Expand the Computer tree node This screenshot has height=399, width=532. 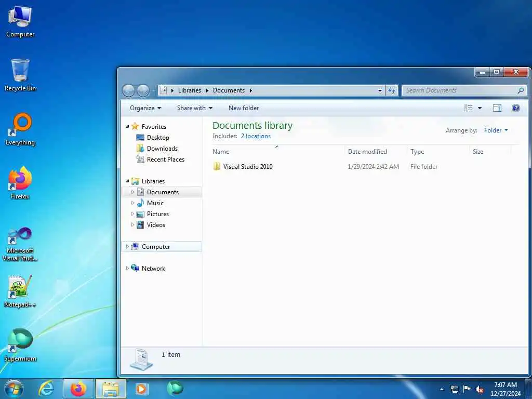point(127,247)
